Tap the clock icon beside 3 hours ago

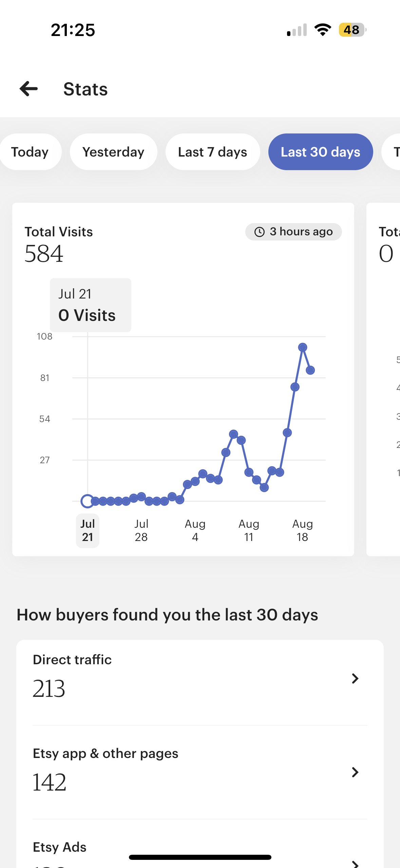[x=260, y=232]
